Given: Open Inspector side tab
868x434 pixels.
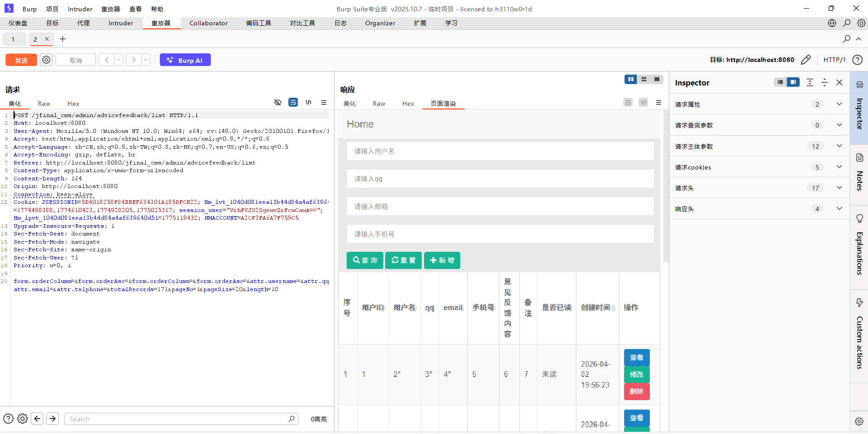Looking at the screenshot, I should pyautogui.click(x=859, y=108).
